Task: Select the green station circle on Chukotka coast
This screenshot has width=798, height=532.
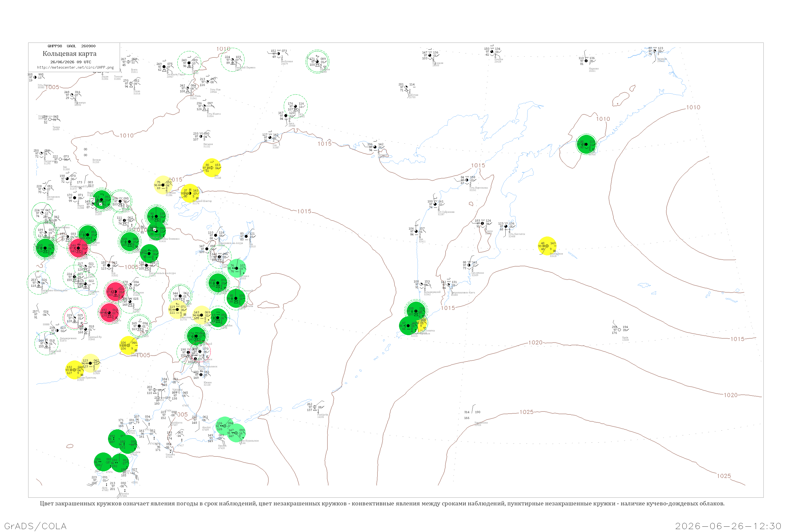Action: 586,144
